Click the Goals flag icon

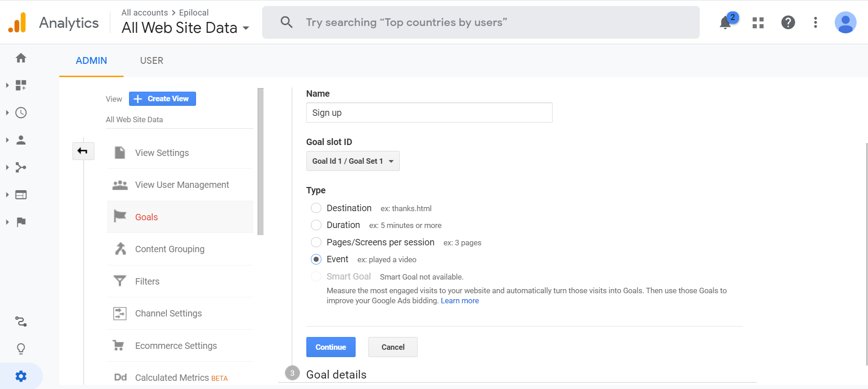click(x=120, y=216)
